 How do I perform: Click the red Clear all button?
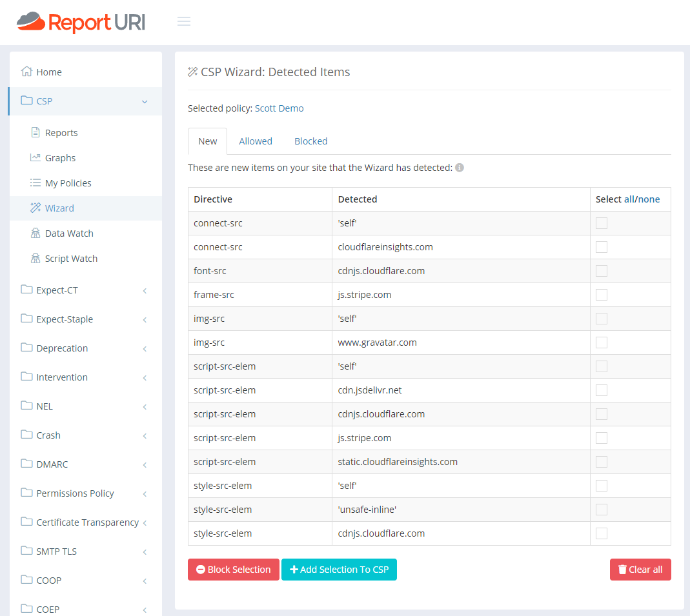click(640, 570)
